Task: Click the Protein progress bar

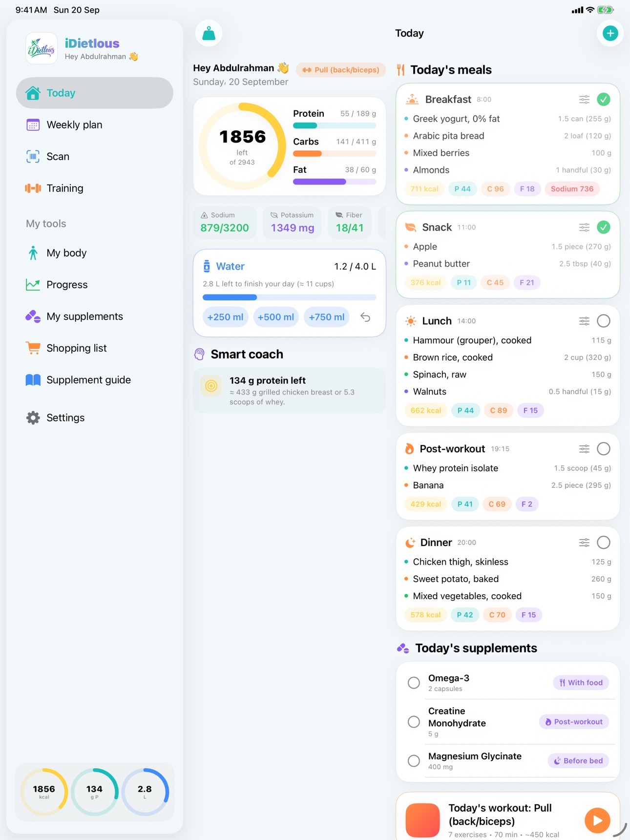Action: [x=335, y=126]
